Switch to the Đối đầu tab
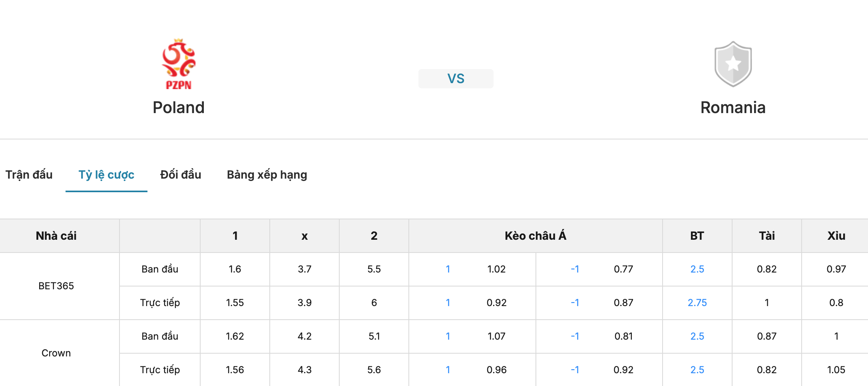This screenshot has width=868, height=386. [x=181, y=175]
